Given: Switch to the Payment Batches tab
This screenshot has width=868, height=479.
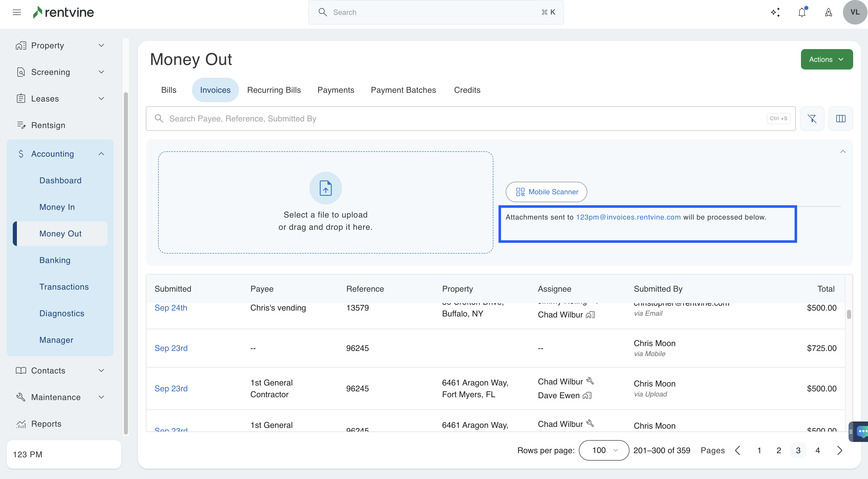Looking at the screenshot, I should [403, 90].
